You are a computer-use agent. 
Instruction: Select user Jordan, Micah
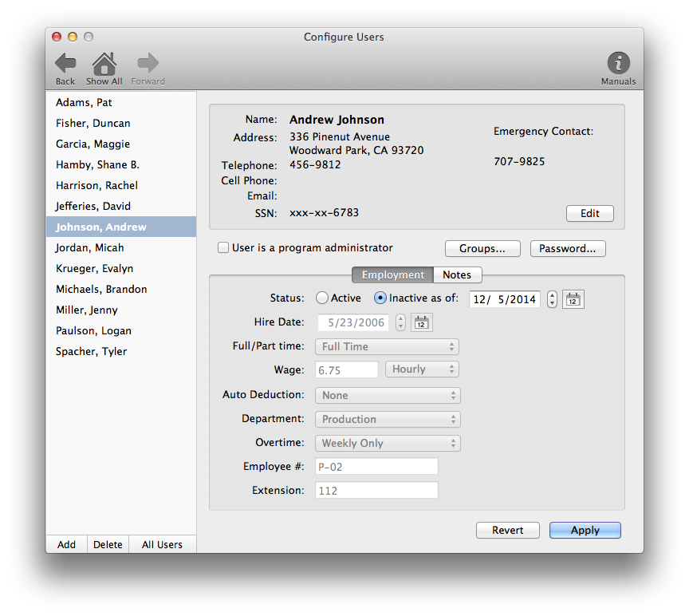pyautogui.click(x=121, y=247)
